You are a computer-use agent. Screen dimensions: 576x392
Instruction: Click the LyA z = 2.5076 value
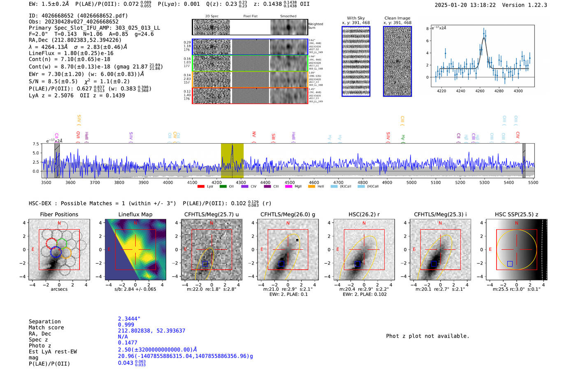pyautogui.click(x=51, y=95)
